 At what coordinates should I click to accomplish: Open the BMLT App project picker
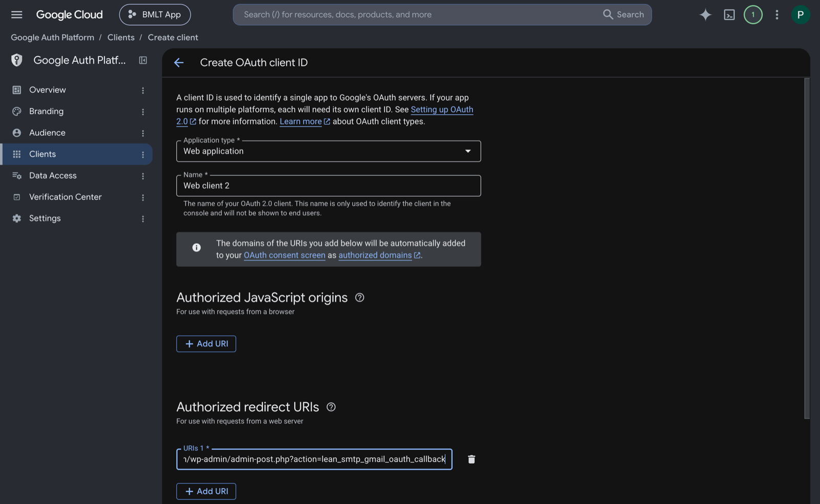[155, 15]
